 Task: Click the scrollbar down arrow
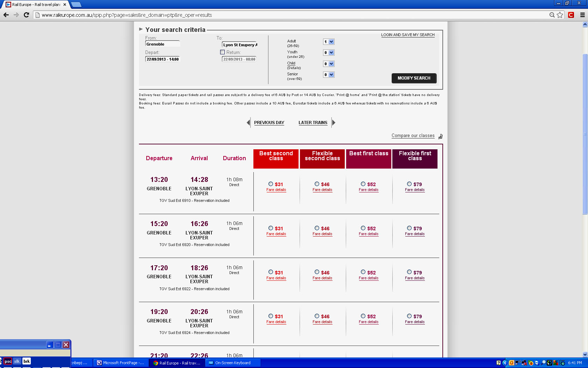[x=585, y=354]
